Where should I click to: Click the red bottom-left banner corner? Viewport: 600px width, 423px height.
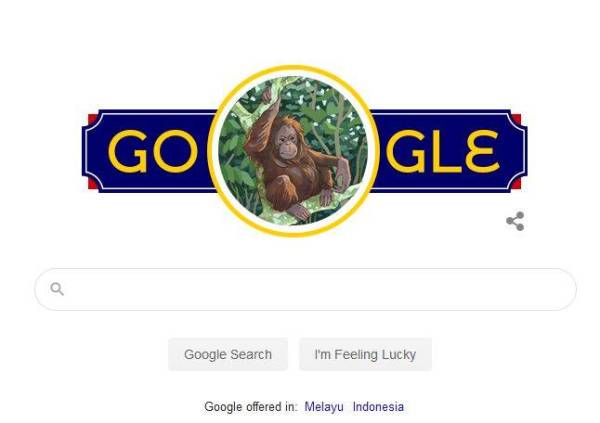pyautogui.click(x=92, y=184)
